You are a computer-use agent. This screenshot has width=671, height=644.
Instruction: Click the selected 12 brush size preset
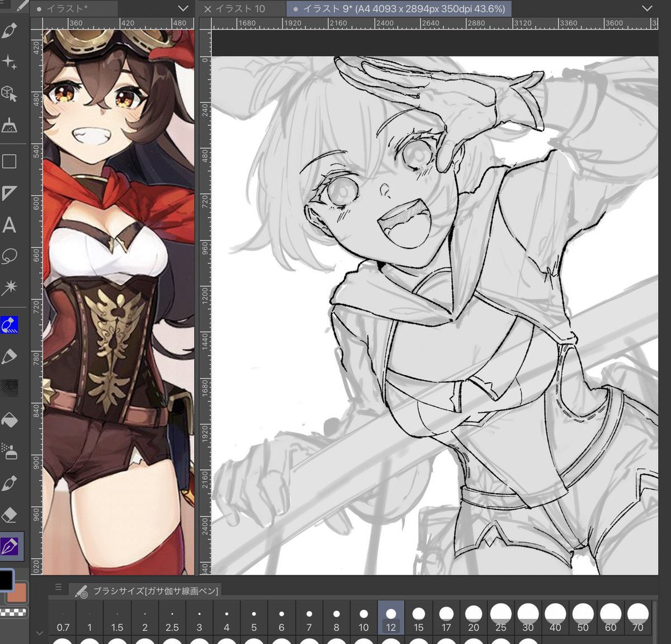point(391,618)
